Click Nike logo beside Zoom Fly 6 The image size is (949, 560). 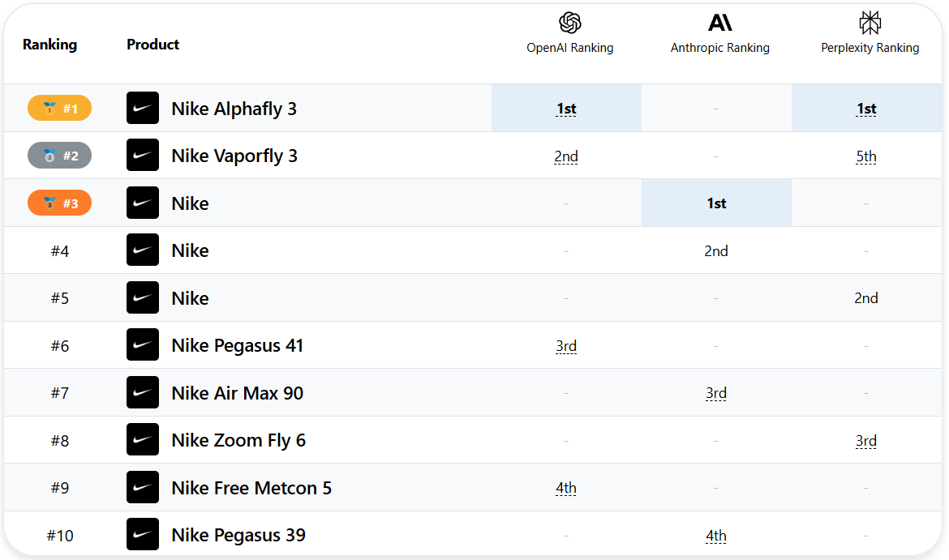click(143, 440)
